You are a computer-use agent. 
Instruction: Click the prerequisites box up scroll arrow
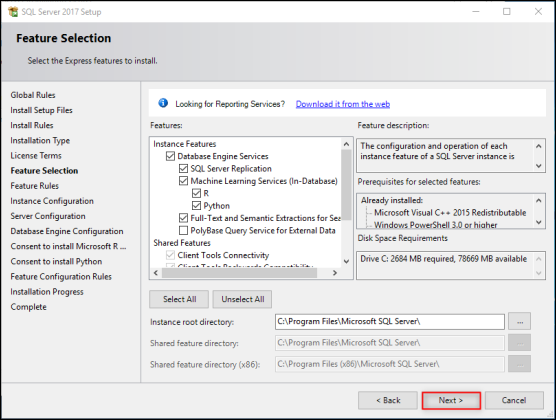[539, 200]
